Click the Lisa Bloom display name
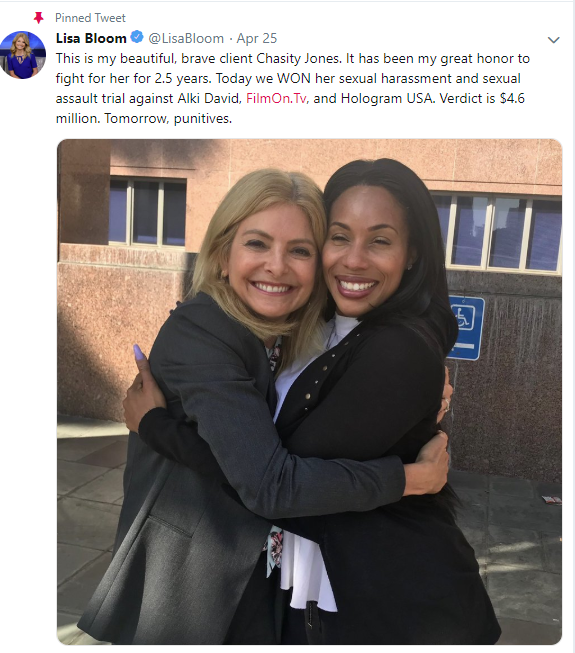 (x=91, y=38)
